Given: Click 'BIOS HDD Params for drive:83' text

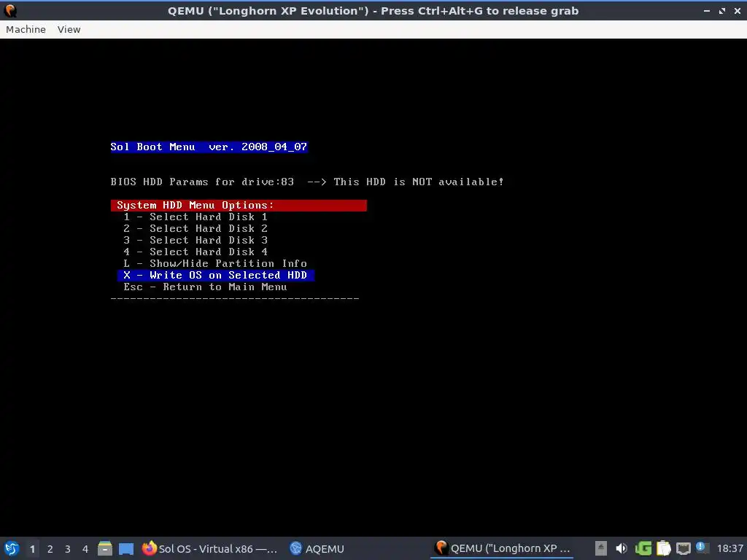Looking at the screenshot, I should pyautogui.click(x=202, y=182).
